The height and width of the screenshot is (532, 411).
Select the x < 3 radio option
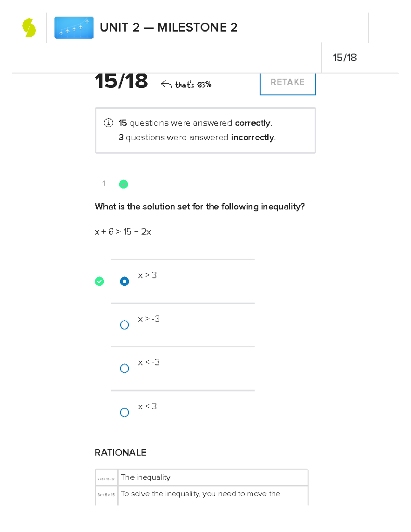pos(124,412)
